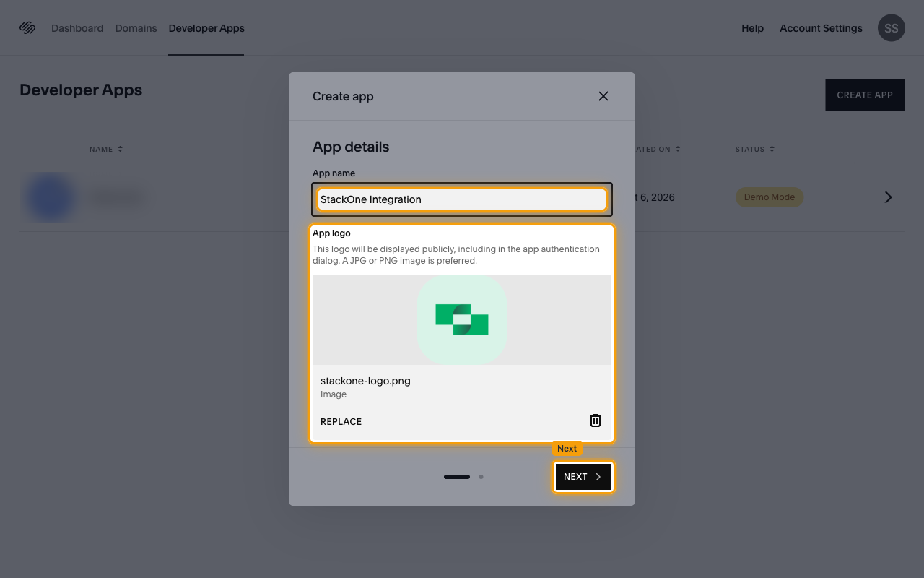924x578 pixels.
Task: Sort by the Created On column
Action: (657, 149)
